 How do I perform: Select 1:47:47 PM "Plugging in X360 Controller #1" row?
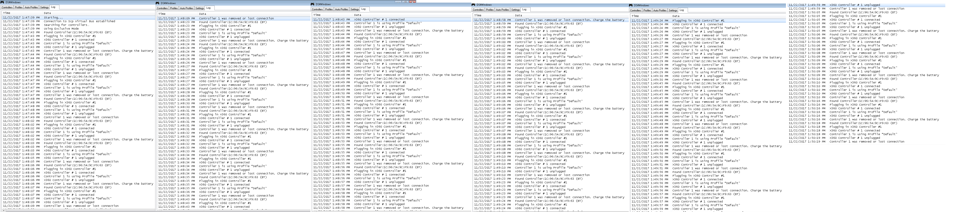[x=78, y=80]
